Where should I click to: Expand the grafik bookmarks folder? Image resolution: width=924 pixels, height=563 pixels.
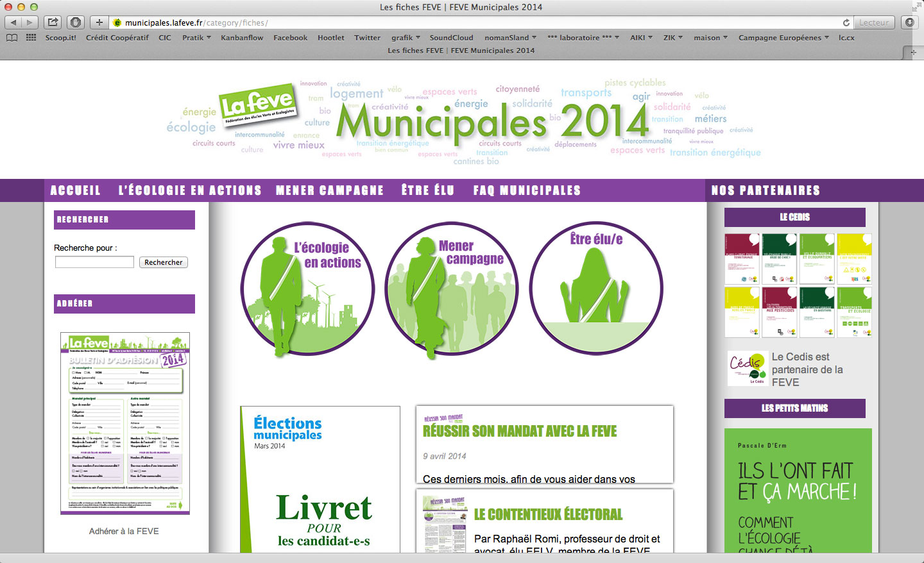pyautogui.click(x=406, y=38)
